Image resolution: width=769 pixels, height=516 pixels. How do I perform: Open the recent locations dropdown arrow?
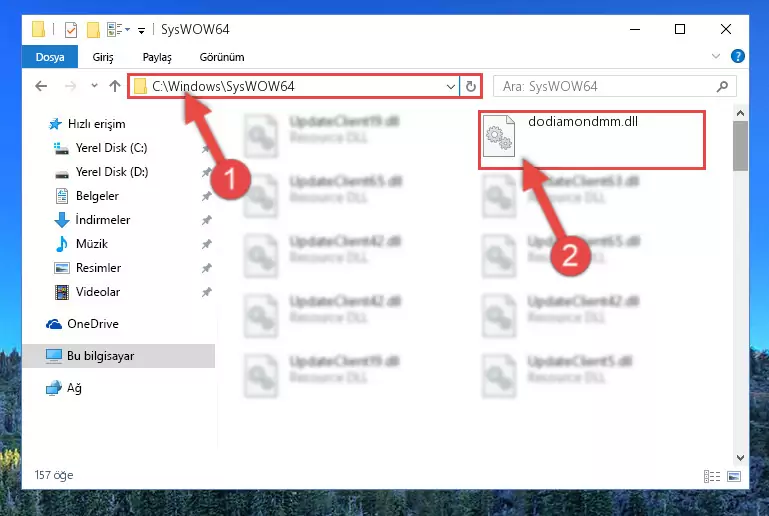point(94,86)
